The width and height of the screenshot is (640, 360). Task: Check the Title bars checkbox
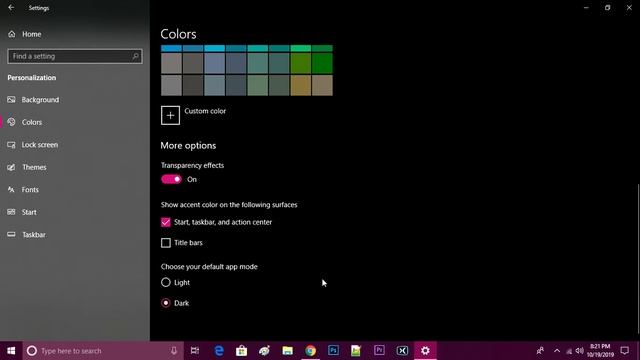pyautogui.click(x=166, y=242)
